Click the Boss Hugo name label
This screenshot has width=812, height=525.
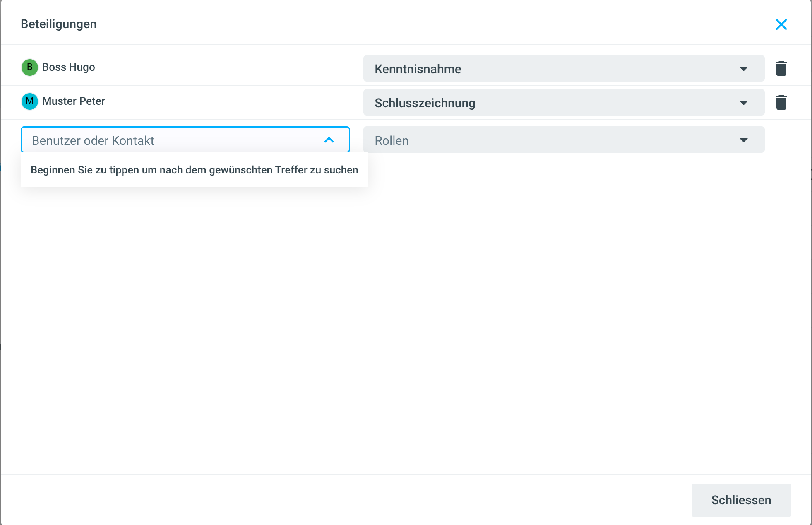pos(69,67)
